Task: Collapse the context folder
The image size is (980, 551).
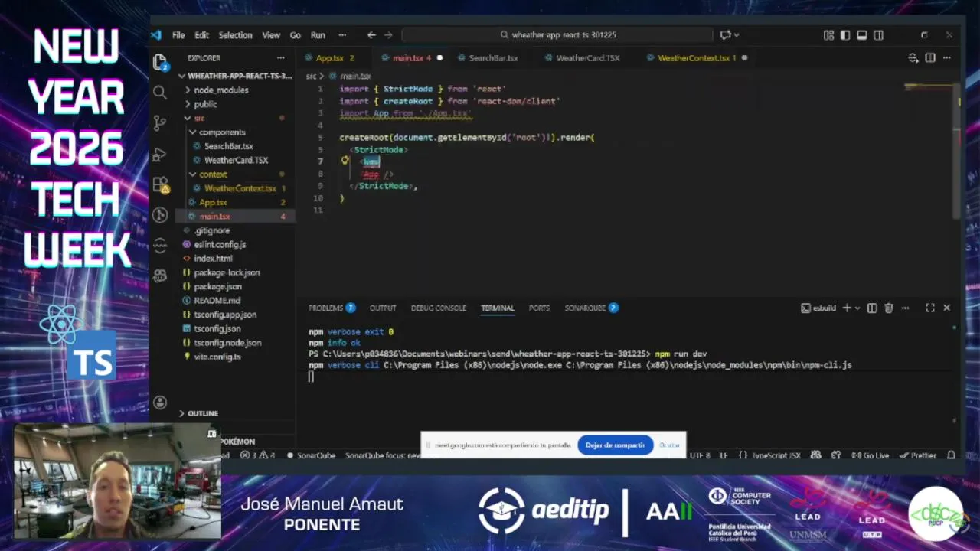Action: pos(213,174)
